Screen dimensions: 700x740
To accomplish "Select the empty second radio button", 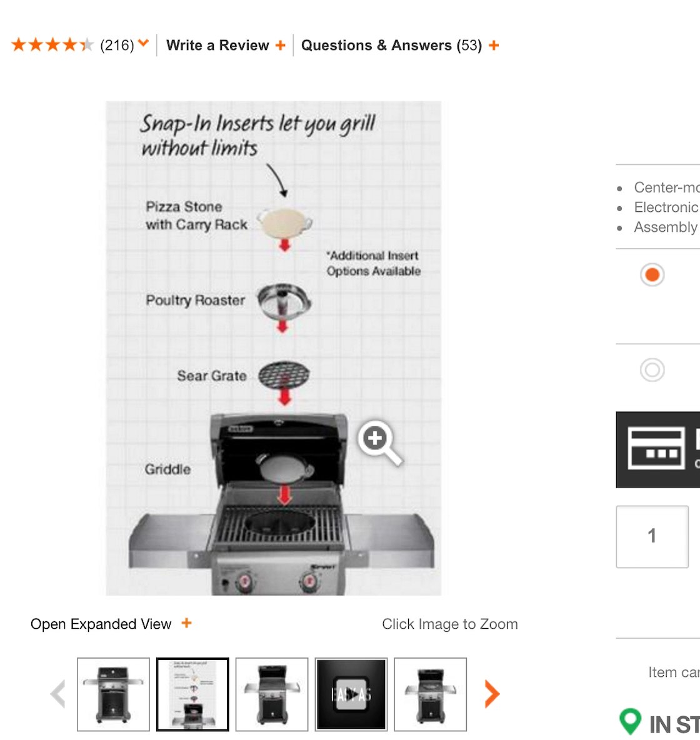I will (x=652, y=369).
